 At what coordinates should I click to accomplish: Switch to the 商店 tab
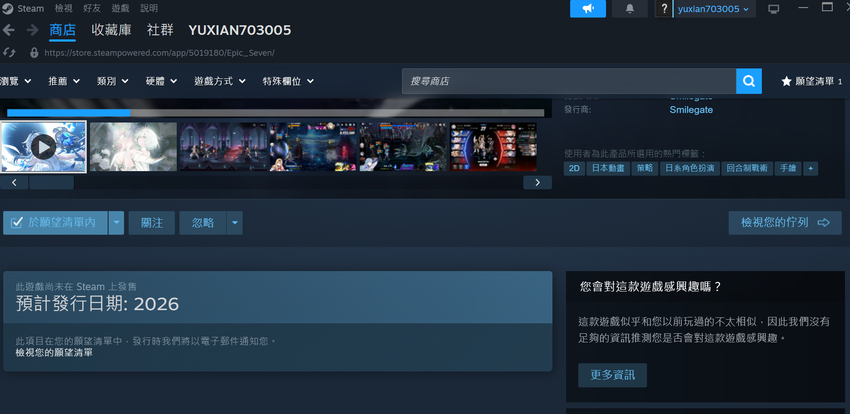point(62,30)
